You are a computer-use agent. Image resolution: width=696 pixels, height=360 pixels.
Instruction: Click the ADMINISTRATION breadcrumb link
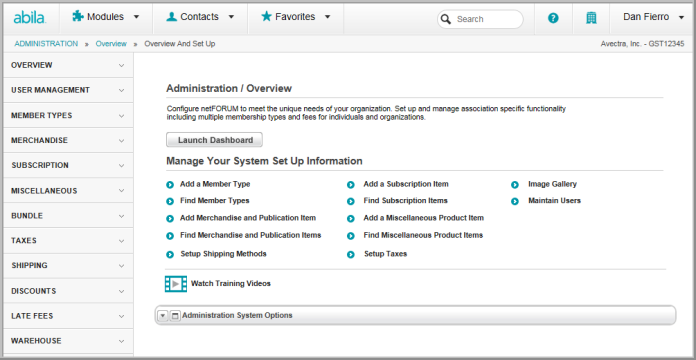[46, 44]
